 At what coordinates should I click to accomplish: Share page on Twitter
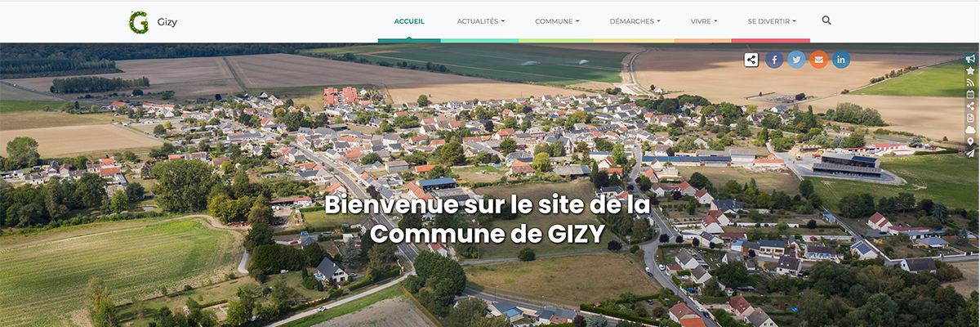[x=796, y=60]
